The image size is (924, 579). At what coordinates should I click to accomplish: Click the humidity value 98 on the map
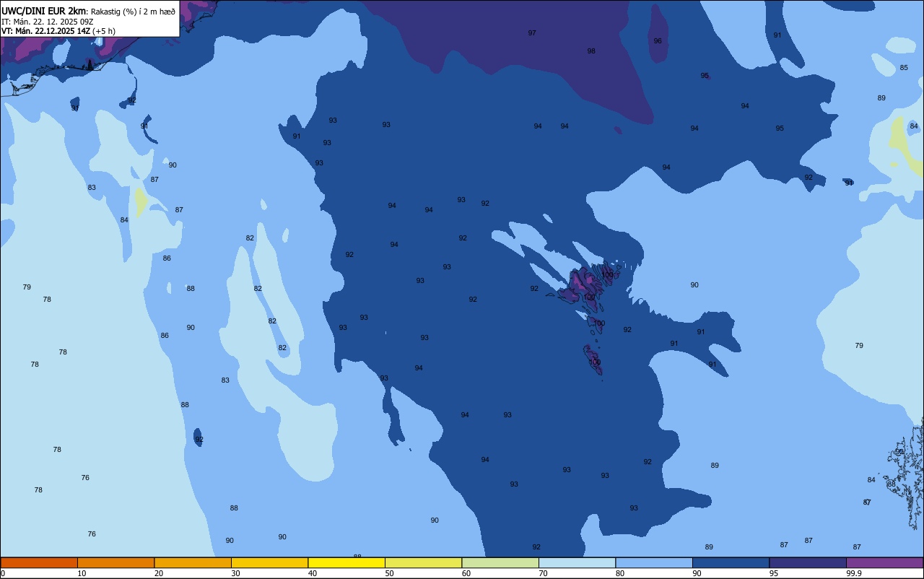coord(591,51)
